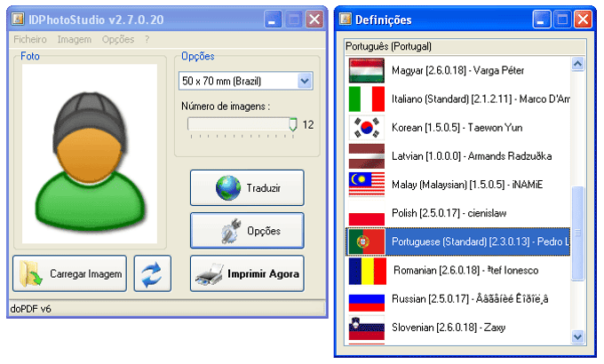Close the Definições window
604x364 pixels.
click(583, 19)
